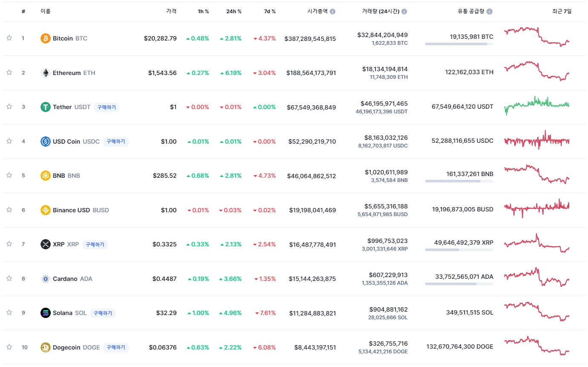The width and height of the screenshot is (588, 367).
Task: Click Bitcoin circulating supply progress bar
Action: [459, 44]
